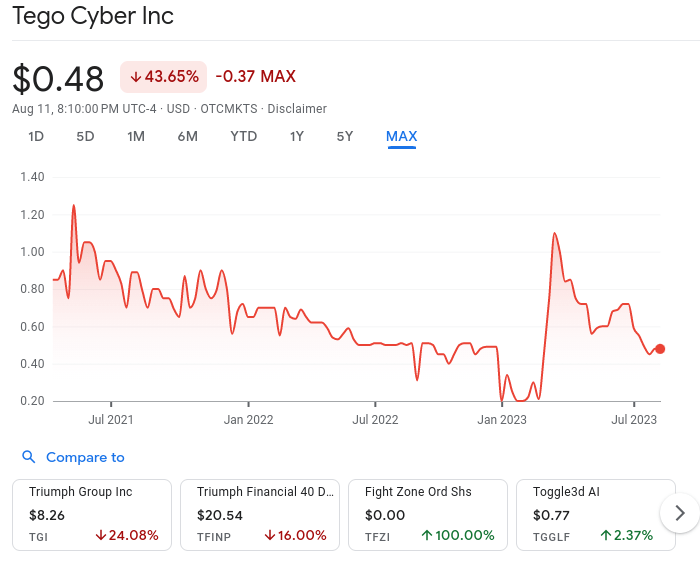Click the Compare to link
700x572 pixels.
coord(85,457)
